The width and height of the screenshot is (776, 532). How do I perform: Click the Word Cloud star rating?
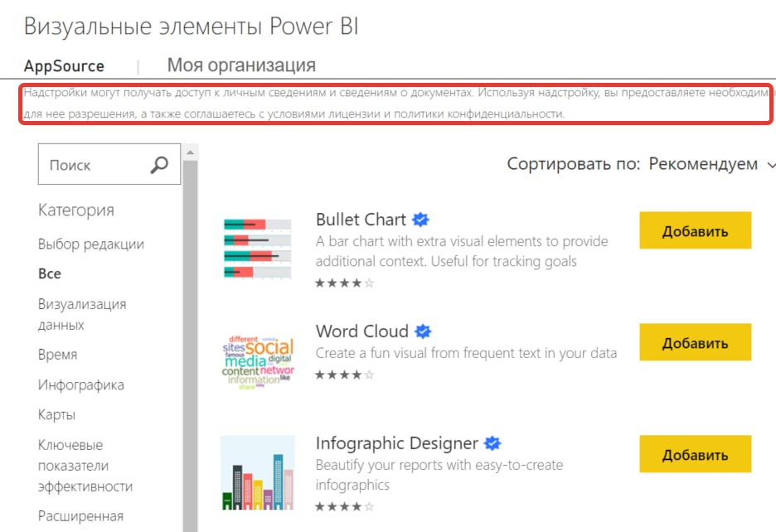(x=344, y=375)
